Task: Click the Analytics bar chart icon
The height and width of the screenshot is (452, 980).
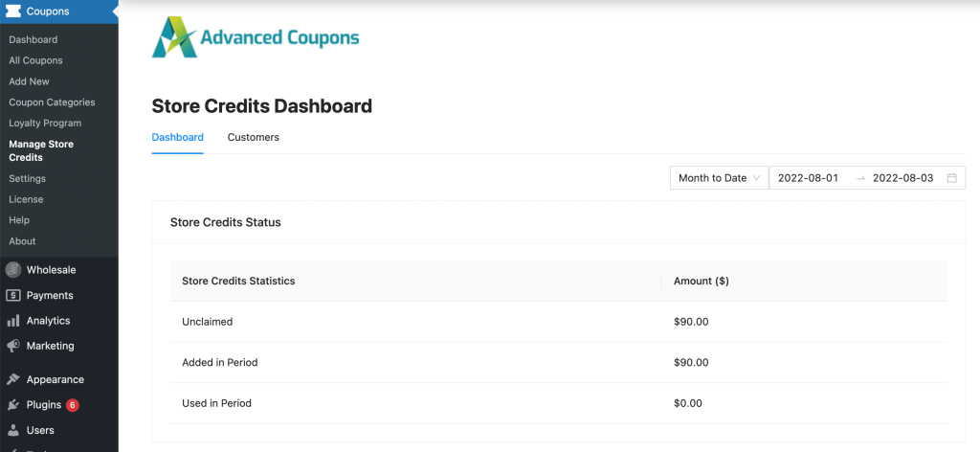Action: (x=13, y=321)
